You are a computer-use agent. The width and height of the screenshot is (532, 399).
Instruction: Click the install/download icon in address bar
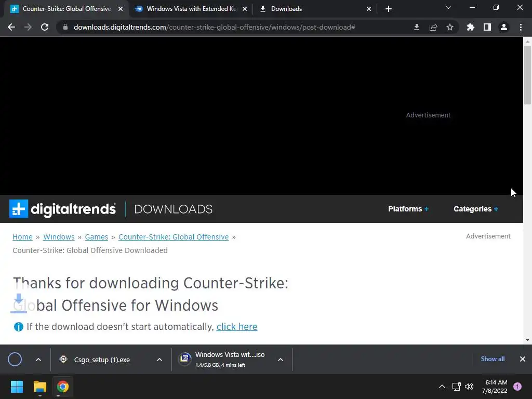click(x=416, y=27)
